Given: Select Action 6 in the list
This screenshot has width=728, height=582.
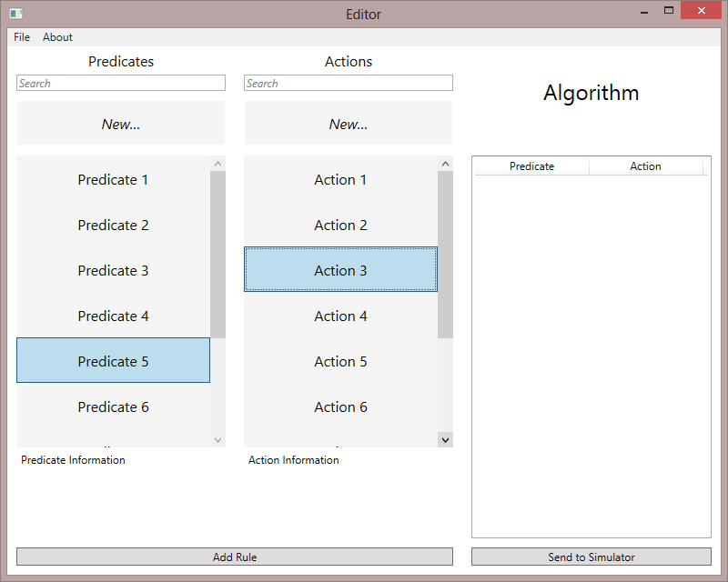Looking at the screenshot, I should tap(341, 406).
